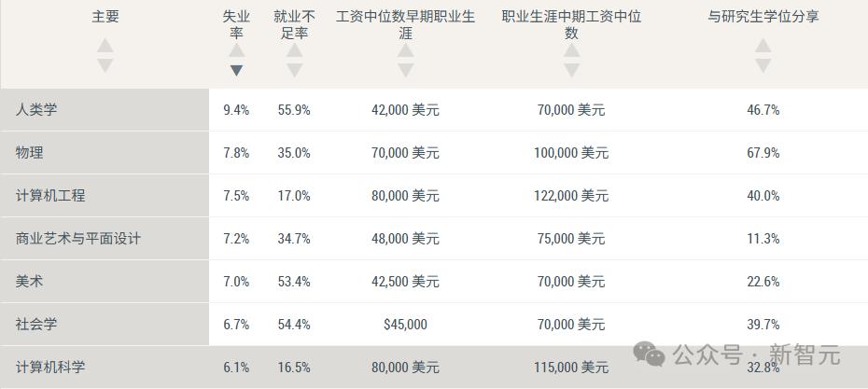This screenshot has height=389, width=868.
Task: Click the 与研究生学位分享 header label
Action: tap(763, 17)
